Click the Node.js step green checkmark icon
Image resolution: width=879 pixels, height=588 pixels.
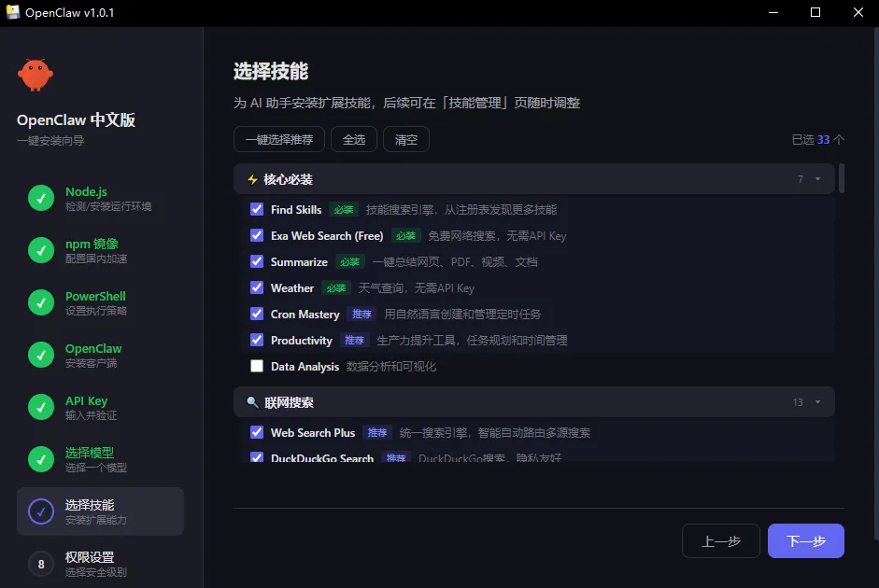click(x=41, y=198)
